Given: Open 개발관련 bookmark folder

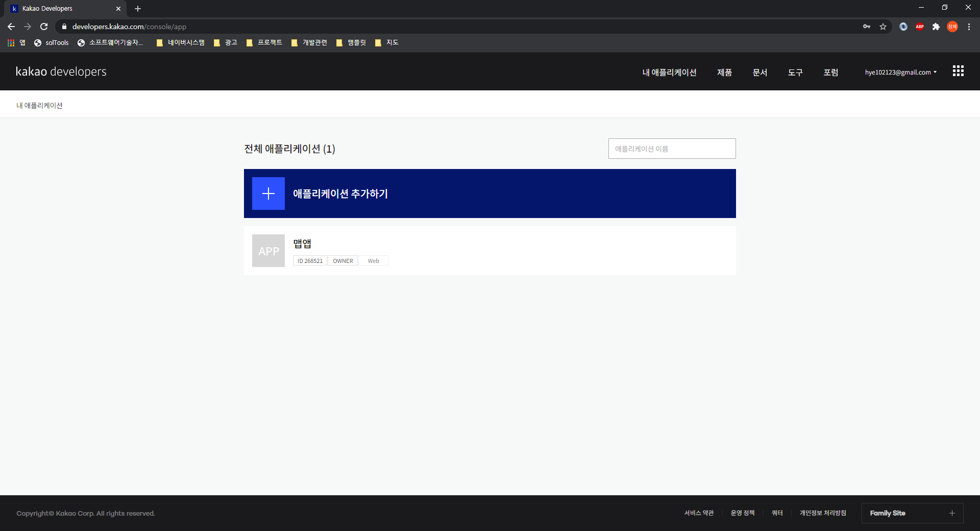Looking at the screenshot, I should tap(309, 43).
